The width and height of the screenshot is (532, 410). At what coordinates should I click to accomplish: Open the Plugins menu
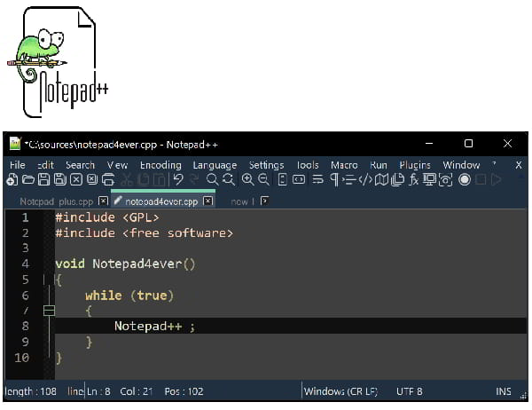pos(415,165)
